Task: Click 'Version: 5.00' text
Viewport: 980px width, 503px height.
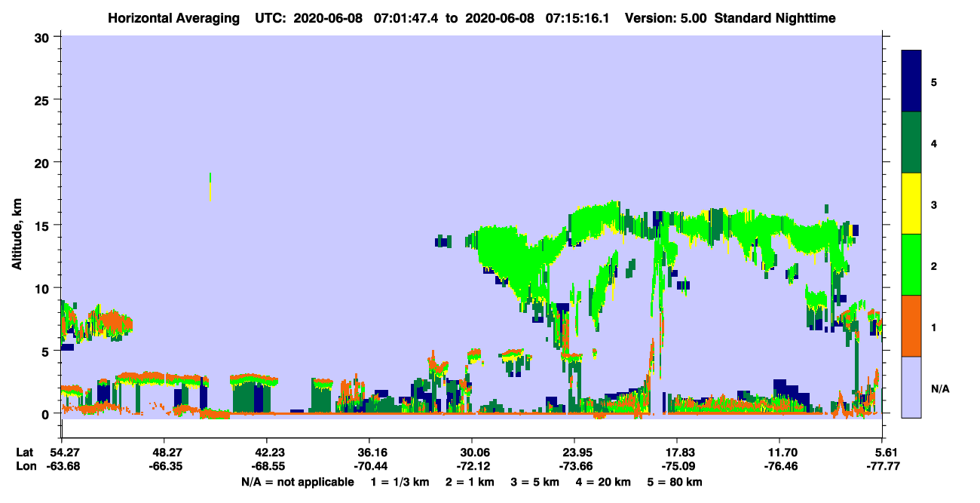Action: (x=666, y=18)
